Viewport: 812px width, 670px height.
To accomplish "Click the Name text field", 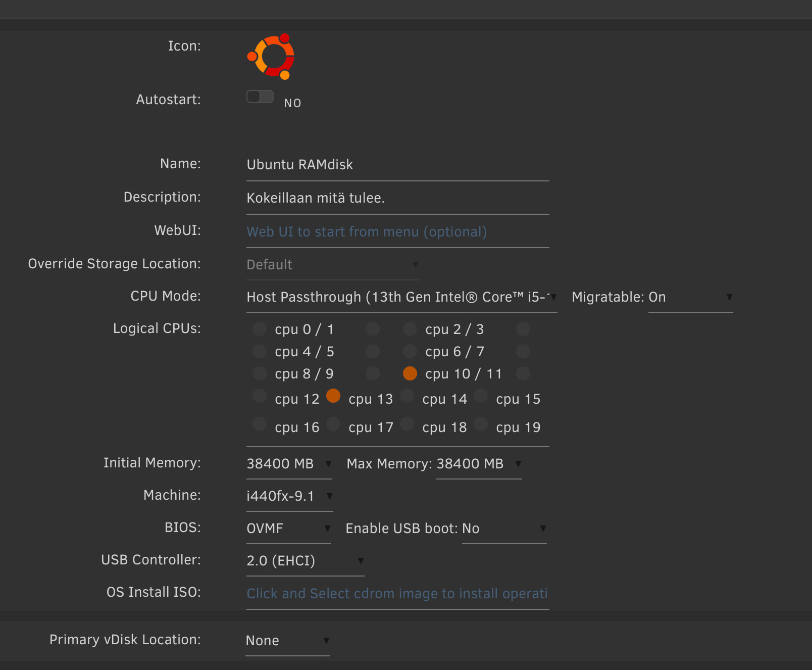I will point(397,165).
